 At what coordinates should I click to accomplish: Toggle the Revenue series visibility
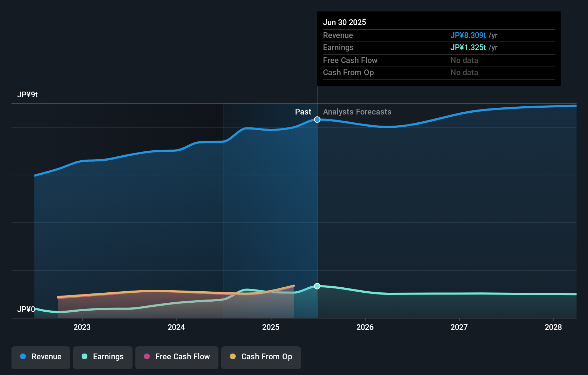pyautogui.click(x=40, y=357)
